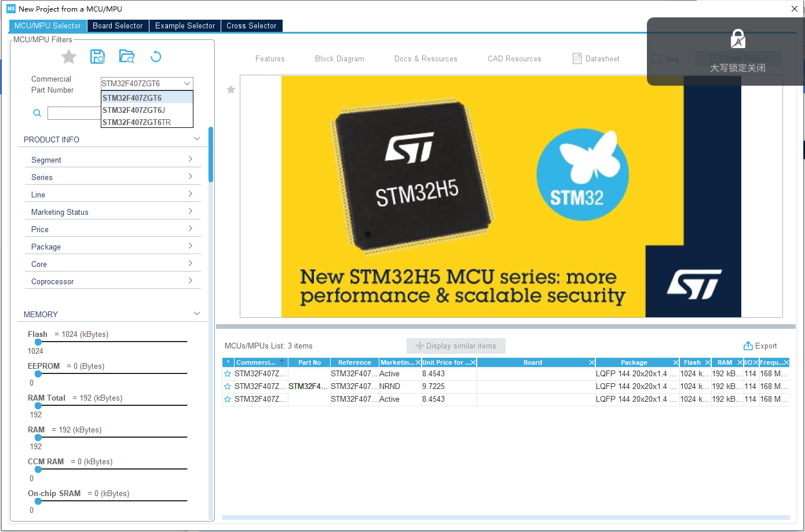This screenshot has width=805, height=532.
Task: Expand the Package filter
Action: pos(112,247)
